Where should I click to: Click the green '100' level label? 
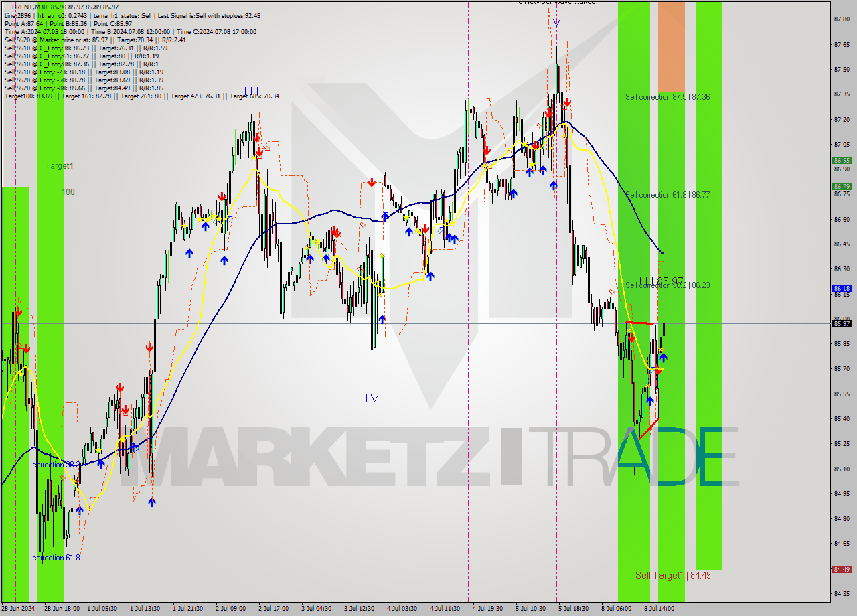(68, 192)
